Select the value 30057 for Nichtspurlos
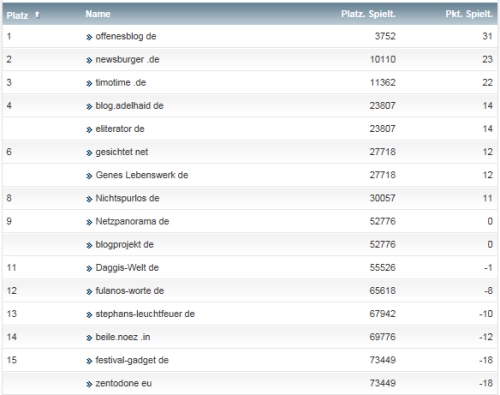This screenshot has width=500, height=395. tap(382, 198)
